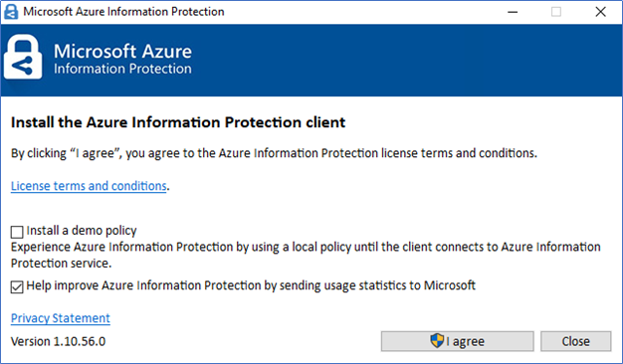Click the Azure Information Protection title bar icon
This screenshot has width=623, height=364.
[x=11, y=12]
